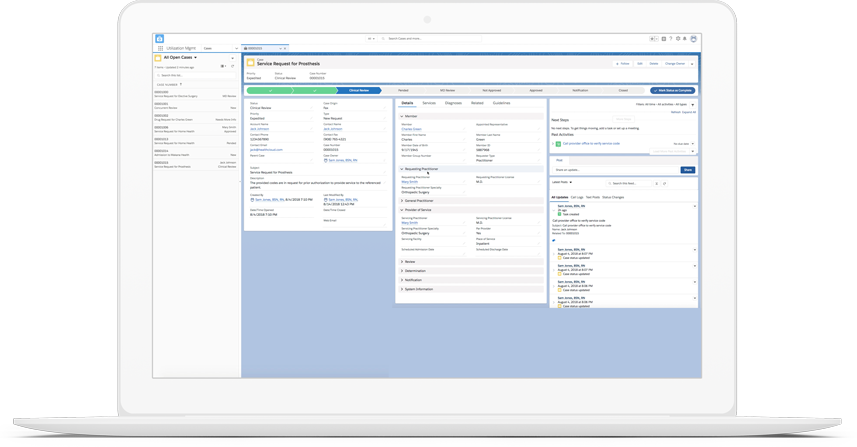857x447 pixels.
Task: Click the notifications bell icon
Action: pos(685,39)
